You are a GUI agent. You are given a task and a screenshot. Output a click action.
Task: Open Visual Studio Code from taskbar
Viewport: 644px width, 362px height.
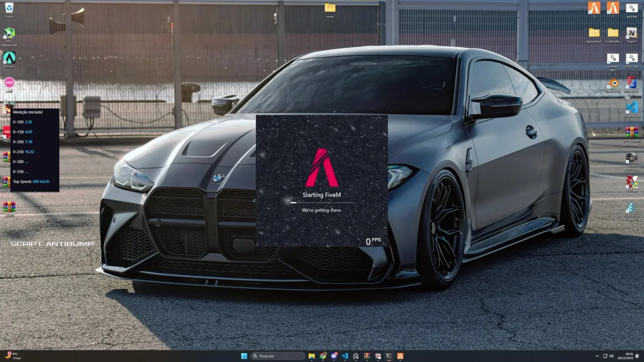pyautogui.click(x=345, y=356)
